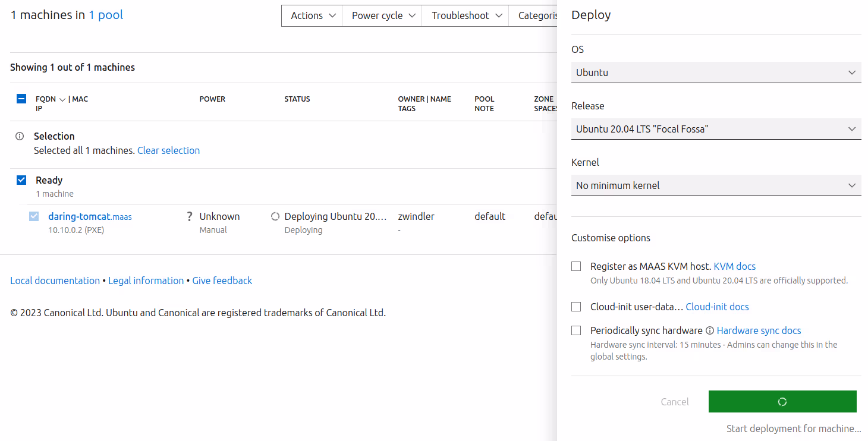
Task: Enable Register as MAAS KVM host
Action: 576,267
